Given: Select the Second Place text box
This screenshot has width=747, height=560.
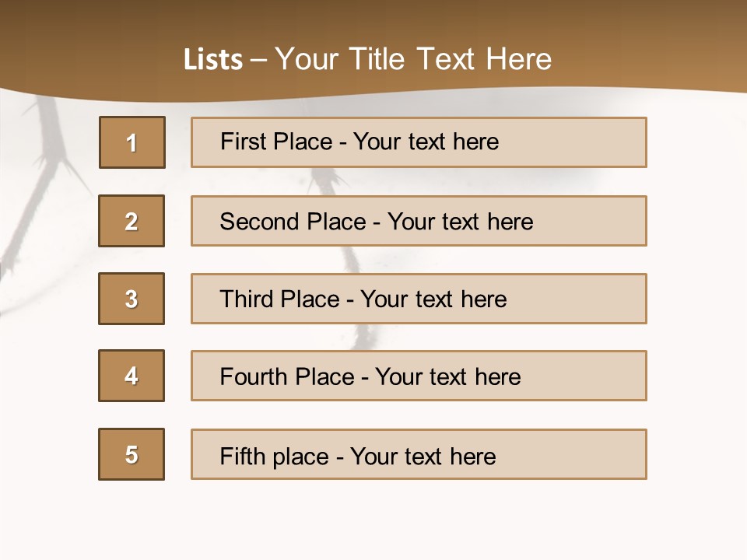Looking at the screenshot, I should [419, 221].
